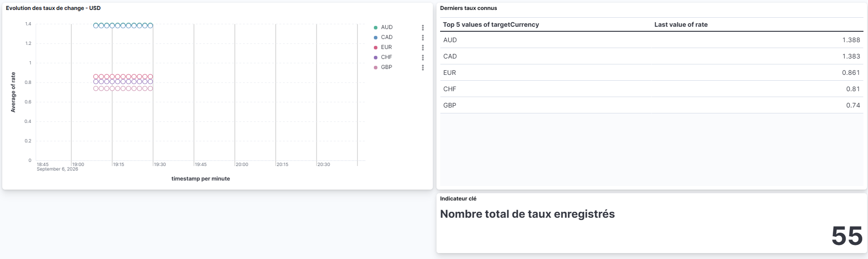Click the rate value 0.861
This screenshot has width=868, height=259.
(x=851, y=73)
